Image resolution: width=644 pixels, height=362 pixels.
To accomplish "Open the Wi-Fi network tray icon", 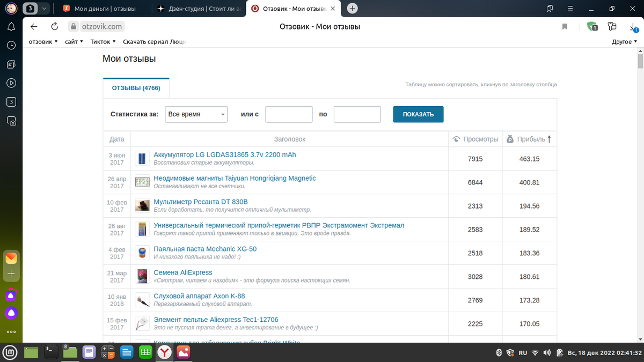I will (535, 353).
